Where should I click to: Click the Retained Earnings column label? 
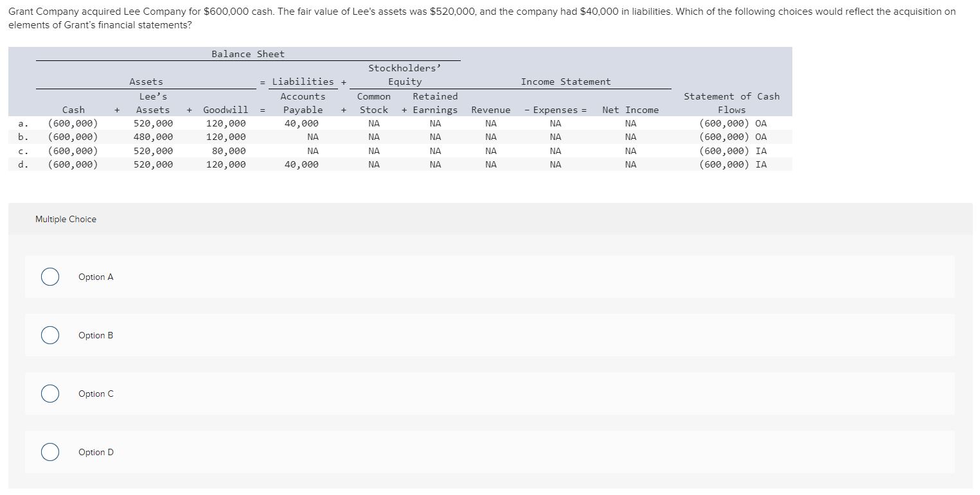(434, 103)
